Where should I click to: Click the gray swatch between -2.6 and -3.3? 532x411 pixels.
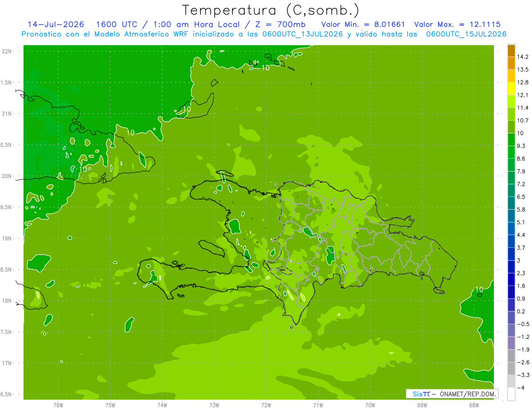point(511,368)
